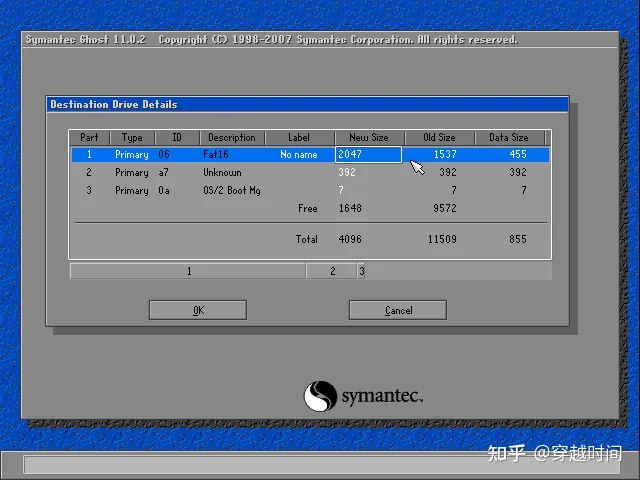The image size is (640, 480).
Task: Click partition ID 0a cell
Action: tap(164, 191)
